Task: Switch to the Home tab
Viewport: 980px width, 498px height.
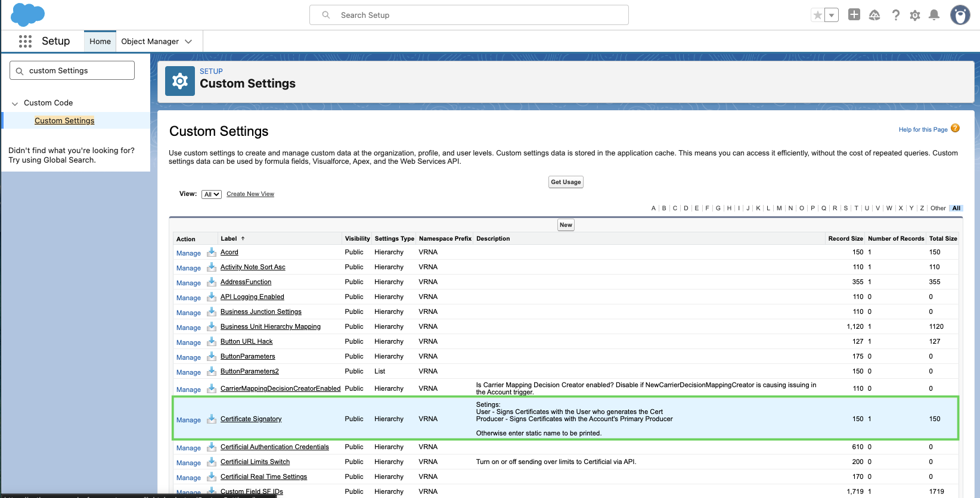Action: (100, 42)
